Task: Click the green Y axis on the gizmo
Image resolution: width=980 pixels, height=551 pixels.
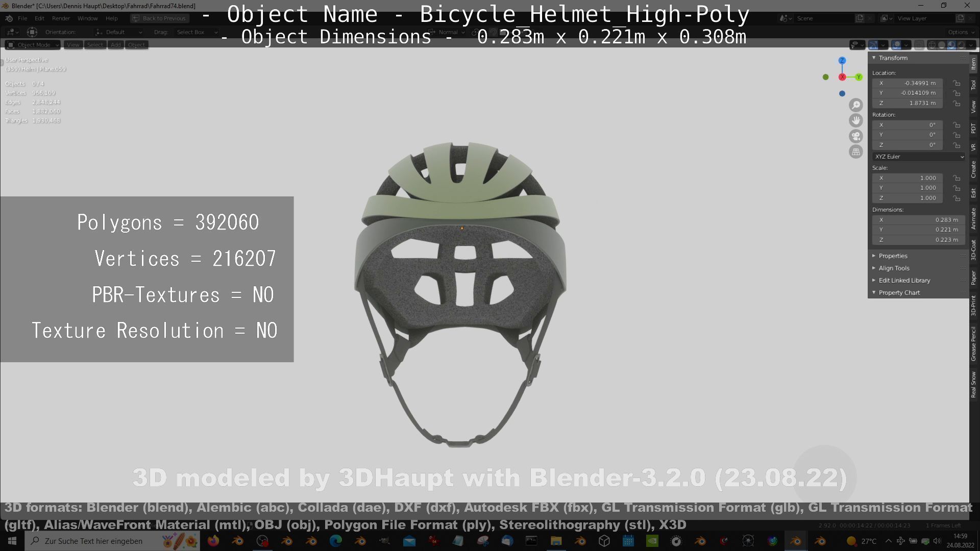Action: click(859, 77)
